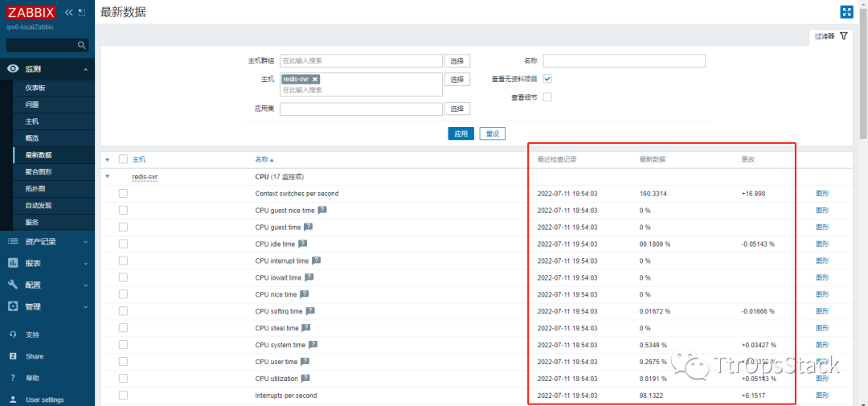Click the User settings person icon
This screenshot has width=868, height=406.
(x=13, y=400)
